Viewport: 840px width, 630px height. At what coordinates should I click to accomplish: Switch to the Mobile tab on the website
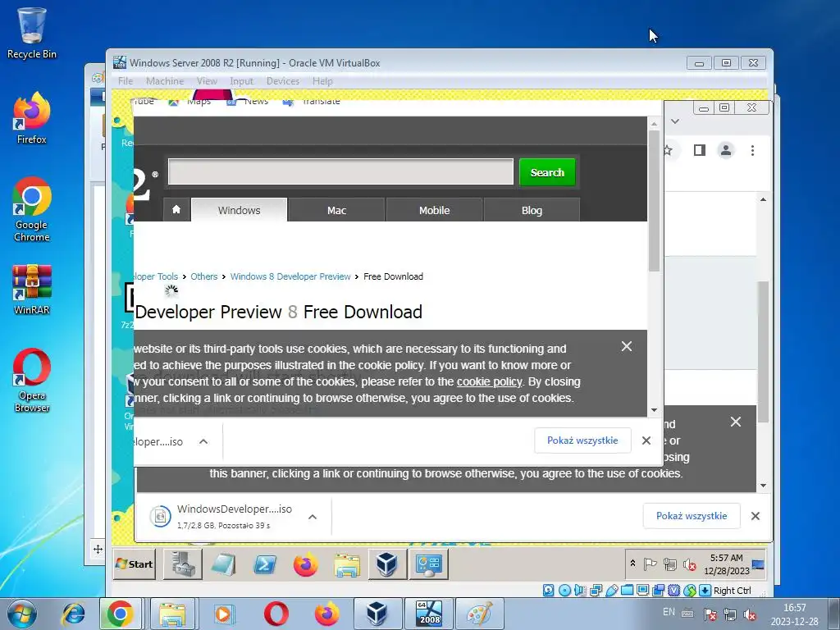coord(434,210)
